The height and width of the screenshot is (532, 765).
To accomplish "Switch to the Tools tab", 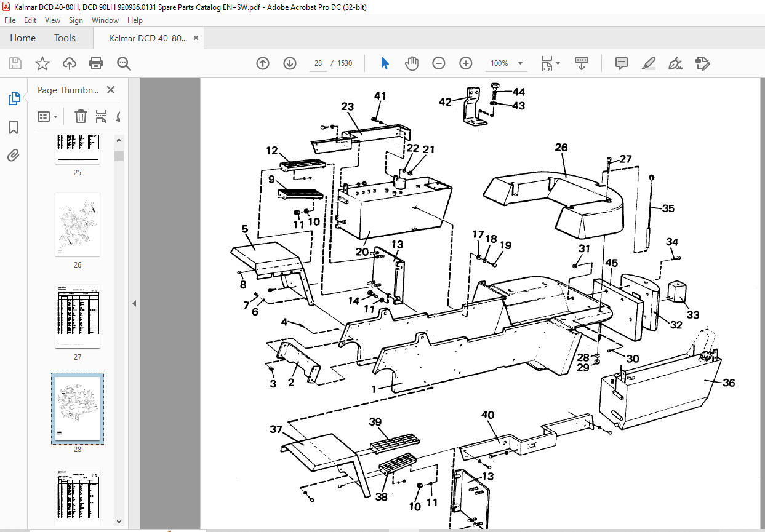I will point(65,38).
